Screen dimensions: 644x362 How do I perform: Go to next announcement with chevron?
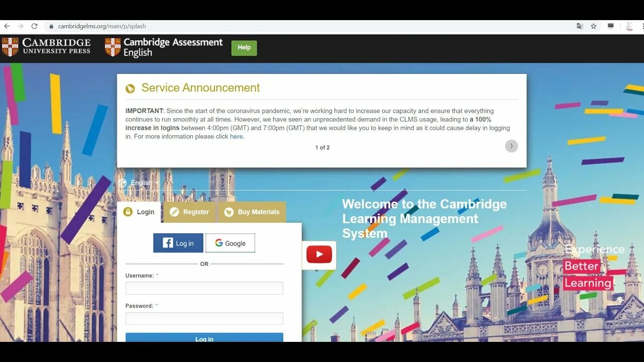(511, 146)
